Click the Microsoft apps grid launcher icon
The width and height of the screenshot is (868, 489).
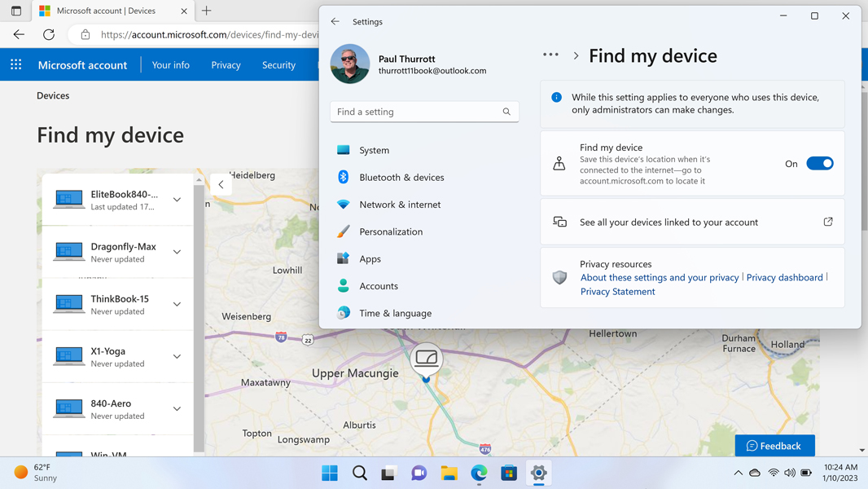tap(16, 65)
